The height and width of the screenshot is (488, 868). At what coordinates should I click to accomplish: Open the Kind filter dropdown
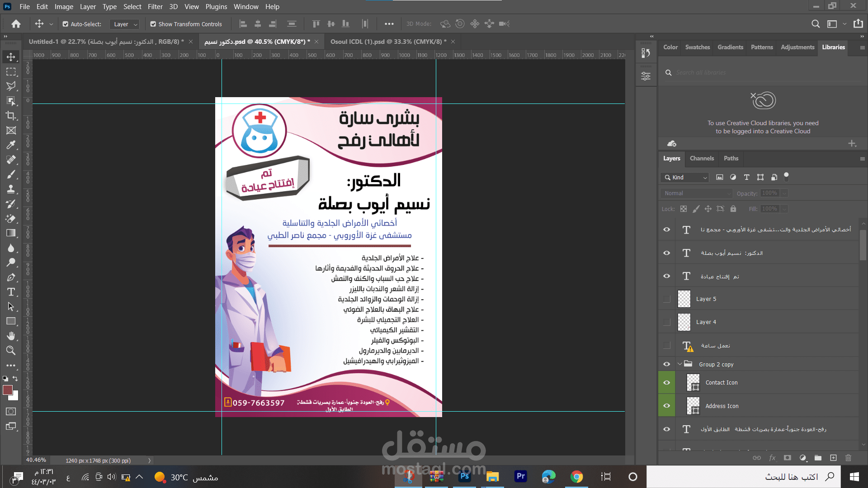click(x=684, y=177)
